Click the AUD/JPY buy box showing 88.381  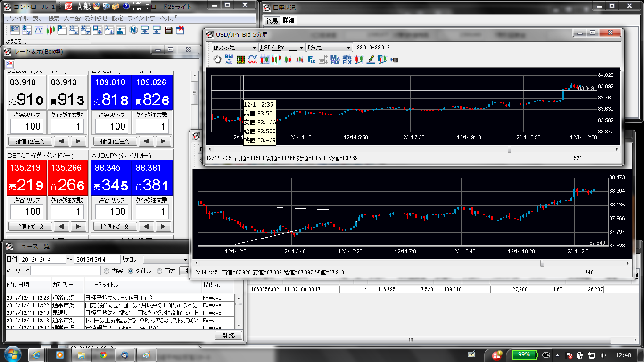click(153, 178)
